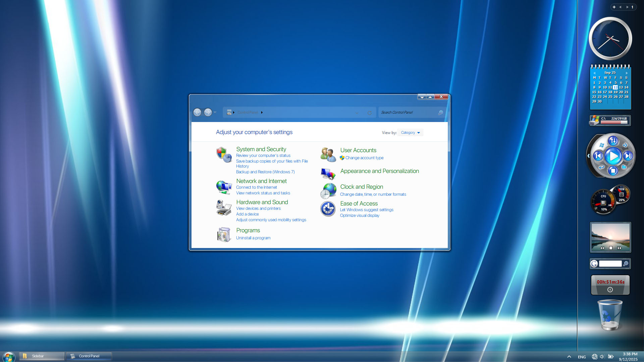Open the Ease of Access icon

click(328, 209)
